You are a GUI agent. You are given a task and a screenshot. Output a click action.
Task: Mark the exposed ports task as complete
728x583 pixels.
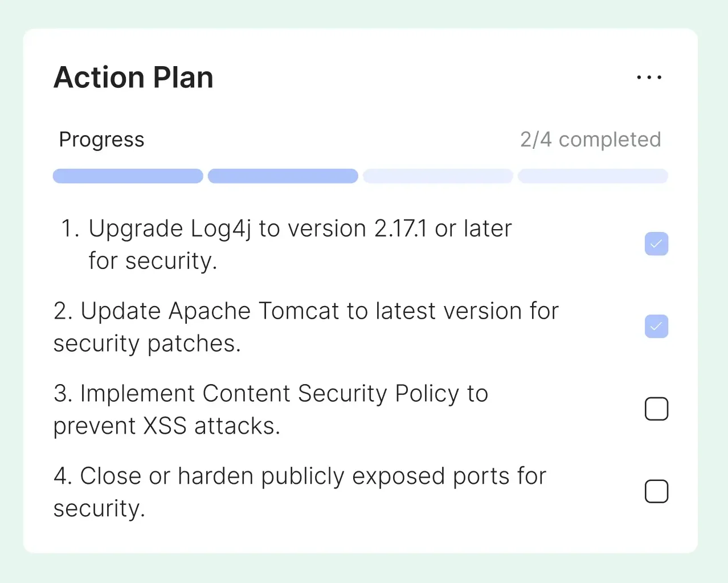coord(656,492)
